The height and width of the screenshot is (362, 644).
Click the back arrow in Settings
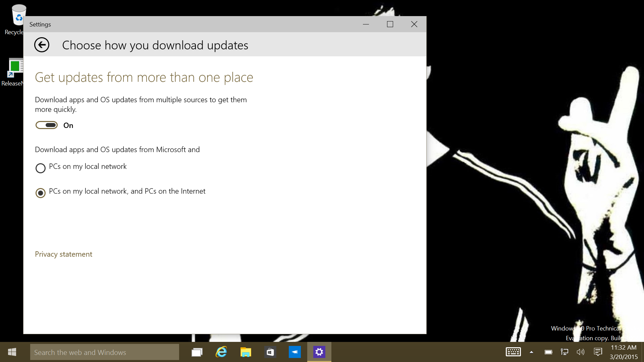[x=42, y=45]
